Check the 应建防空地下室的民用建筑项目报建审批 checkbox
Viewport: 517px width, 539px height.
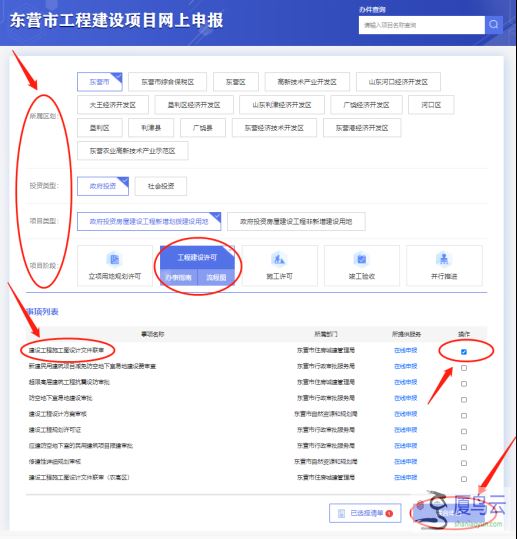[x=464, y=447]
